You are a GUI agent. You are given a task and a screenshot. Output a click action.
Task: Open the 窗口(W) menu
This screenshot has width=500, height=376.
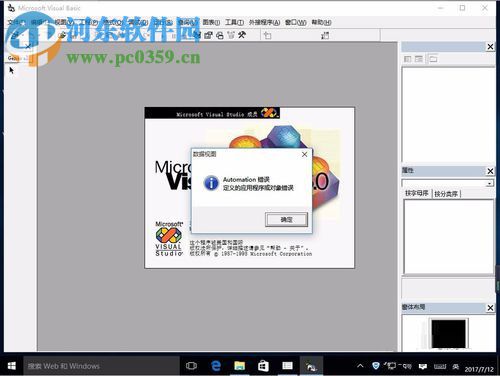[x=295, y=22]
